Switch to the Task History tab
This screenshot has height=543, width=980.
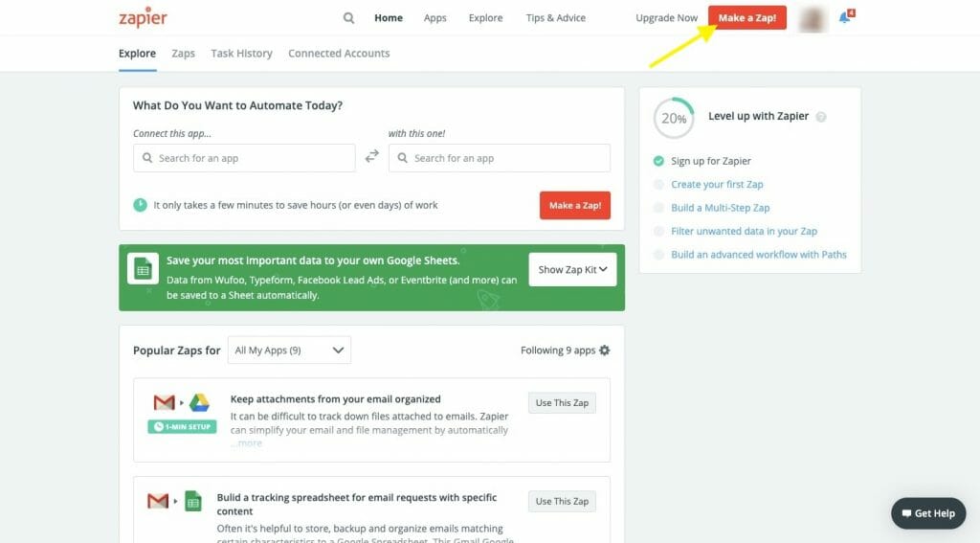click(241, 54)
